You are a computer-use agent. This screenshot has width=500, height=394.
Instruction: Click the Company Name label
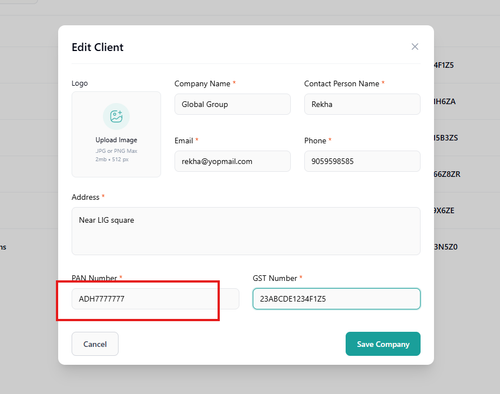coord(202,84)
